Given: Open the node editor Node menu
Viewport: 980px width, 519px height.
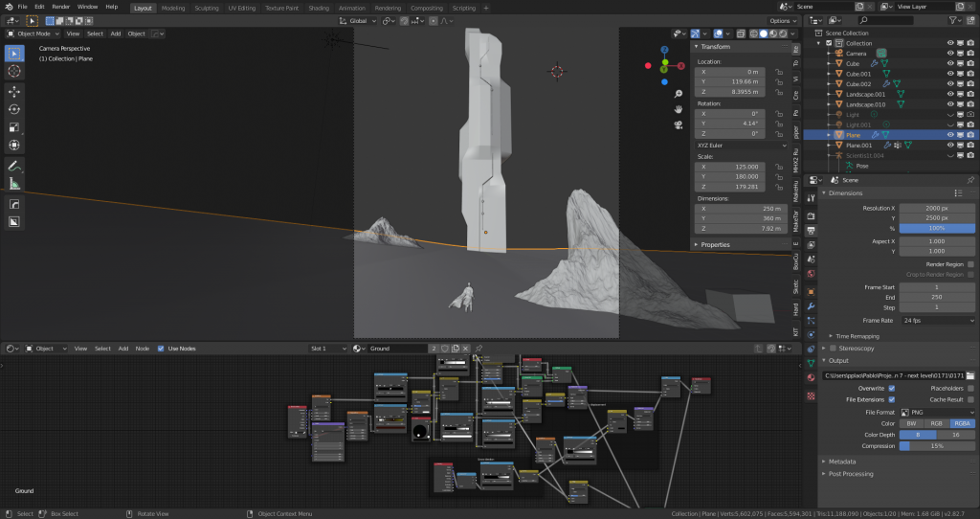Looking at the screenshot, I should click(x=143, y=349).
